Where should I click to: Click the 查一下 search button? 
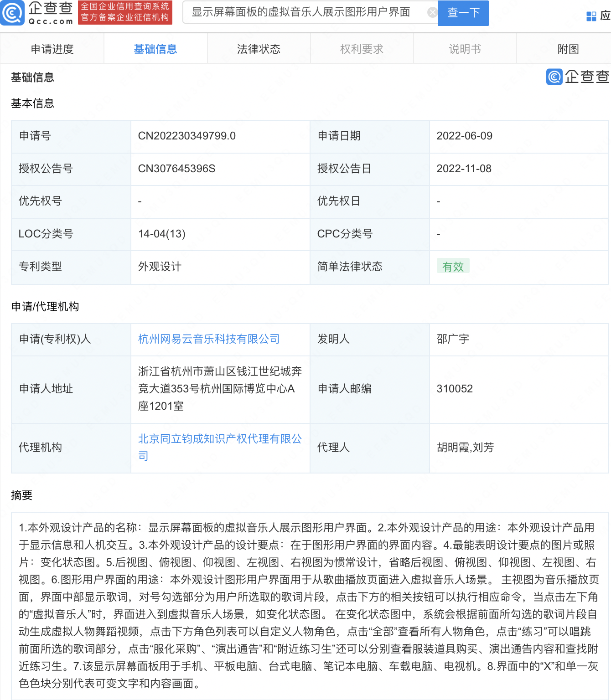pos(463,13)
